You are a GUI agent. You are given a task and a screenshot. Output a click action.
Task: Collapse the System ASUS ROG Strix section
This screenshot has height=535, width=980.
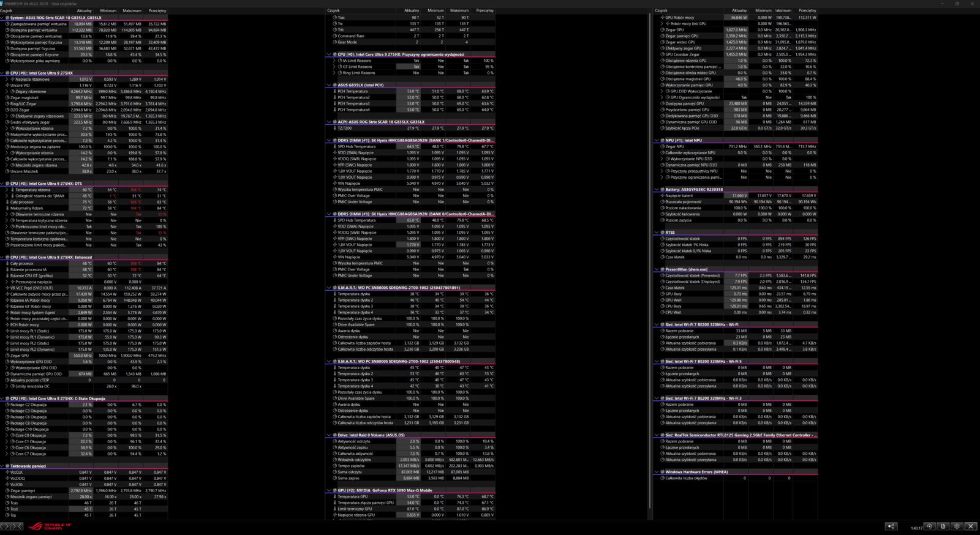2,18
